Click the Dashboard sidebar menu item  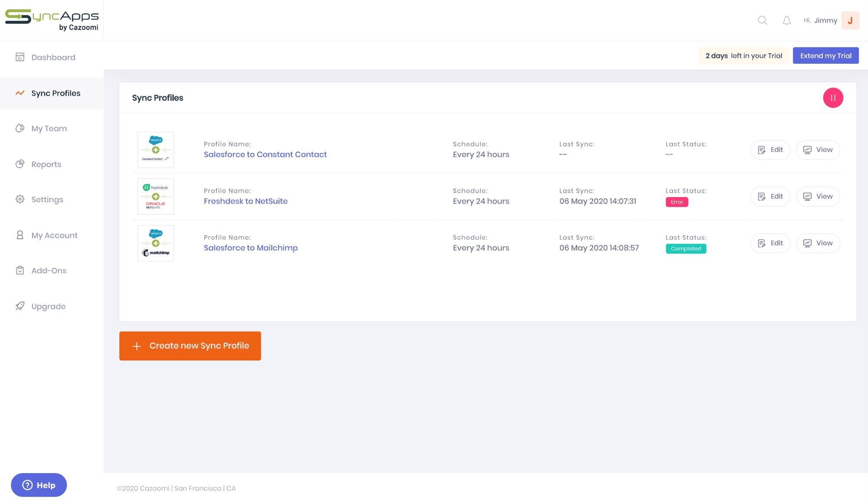point(53,57)
